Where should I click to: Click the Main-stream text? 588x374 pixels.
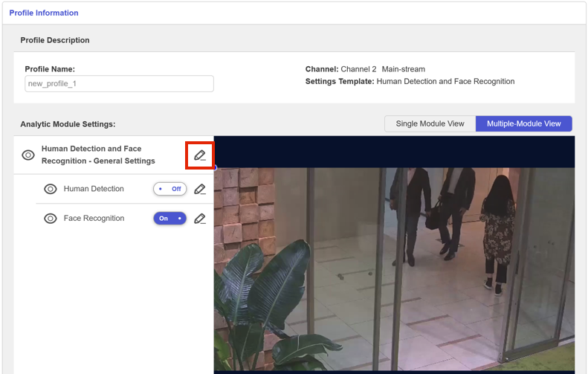click(x=404, y=69)
